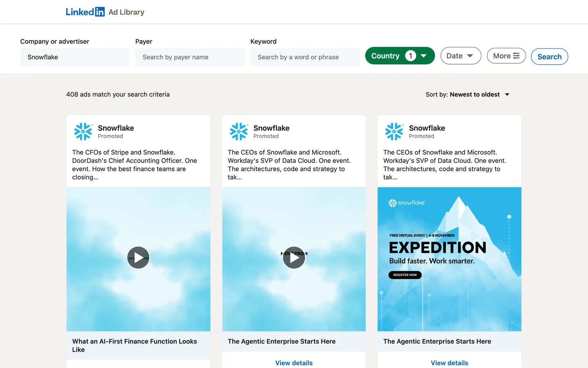Focus the Payer name search field
The width and height of the screenshot is (588, 368).
coord(190,57)
